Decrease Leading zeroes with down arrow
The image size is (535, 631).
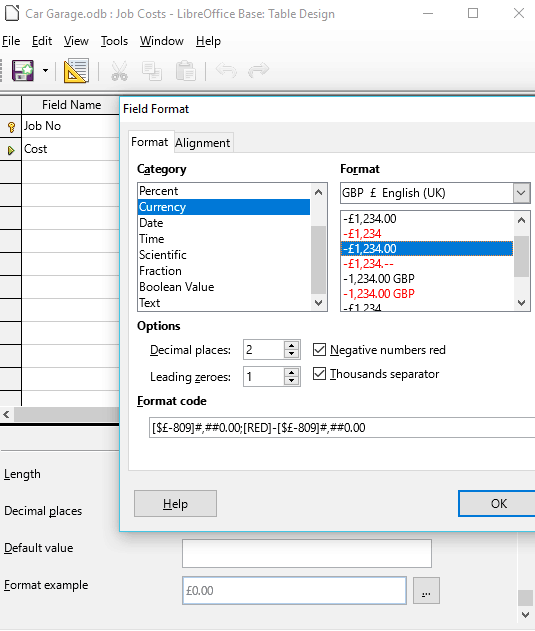pos(291,381)
